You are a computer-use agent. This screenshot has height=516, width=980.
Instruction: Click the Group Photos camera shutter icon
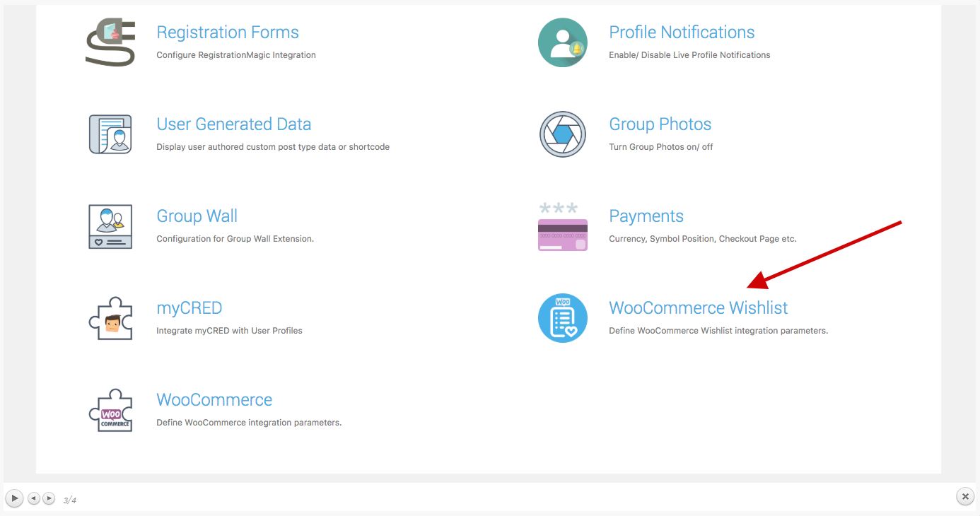tap(563, 134)
